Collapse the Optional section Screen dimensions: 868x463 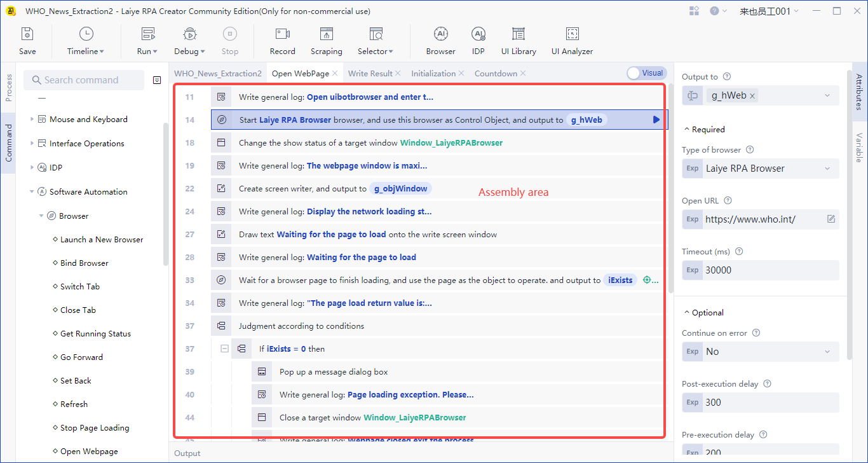(x=686, y=313)
